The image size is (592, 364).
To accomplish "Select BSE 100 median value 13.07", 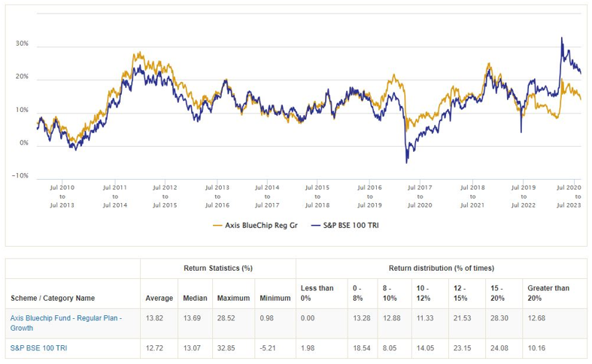I will click(192, 347).
